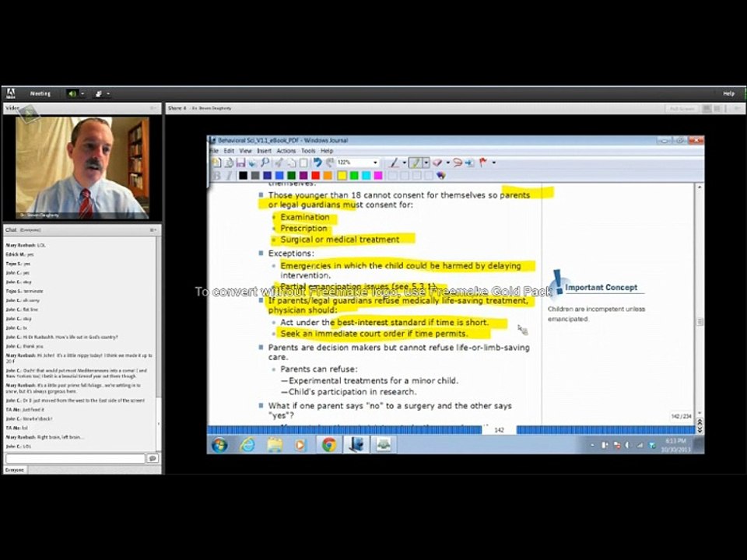The height and width of the screenshot is (560, 747).
Task: Pick the black ink color swatch
Action: click(x=243, y=176)
